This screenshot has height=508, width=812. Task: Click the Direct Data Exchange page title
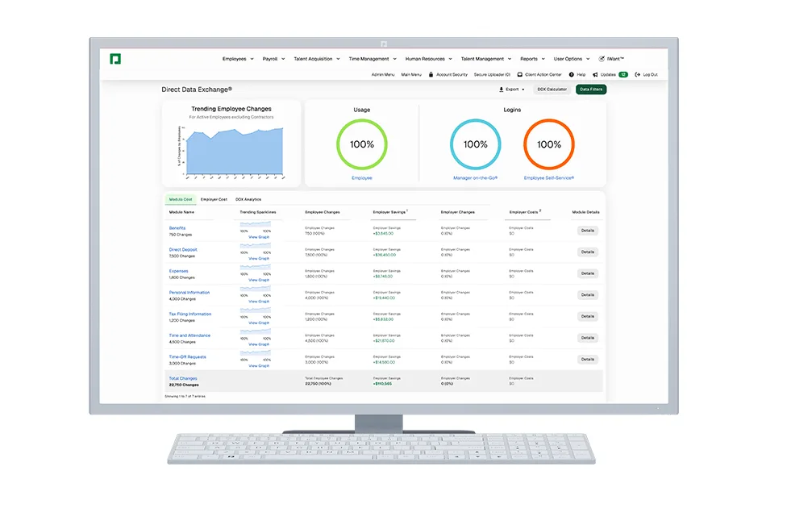[197, 90]
